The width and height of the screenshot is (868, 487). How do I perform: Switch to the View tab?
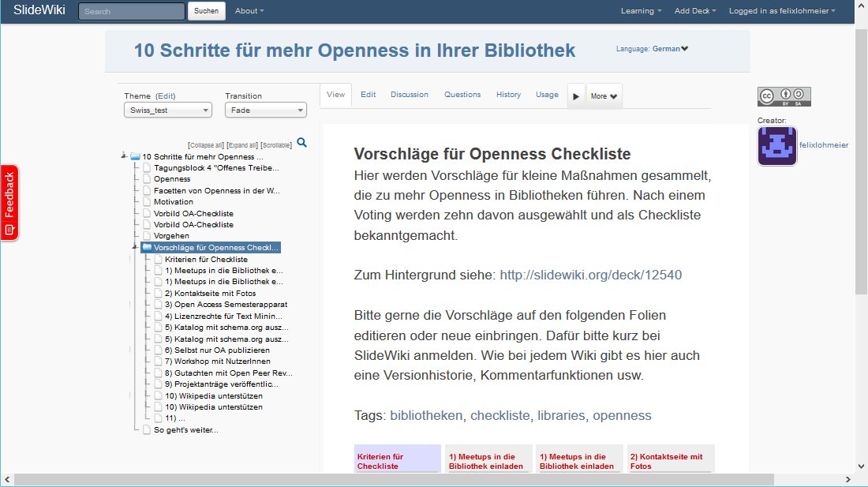tap(335, 95)
